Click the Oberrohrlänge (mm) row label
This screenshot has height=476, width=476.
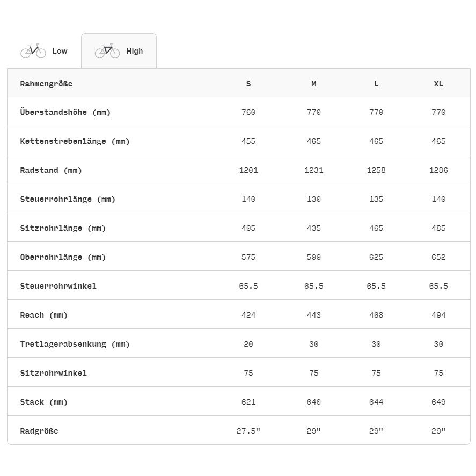click(63, 258)
